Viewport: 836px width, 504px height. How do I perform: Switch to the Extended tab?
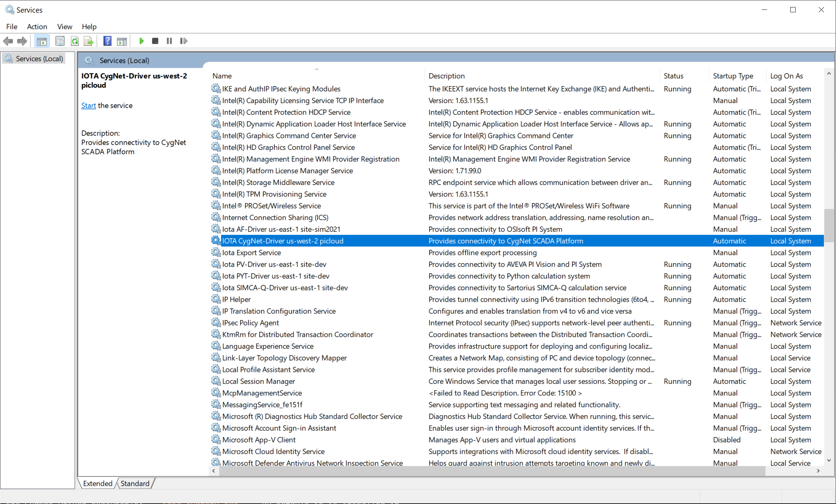[x=97, y=483]
